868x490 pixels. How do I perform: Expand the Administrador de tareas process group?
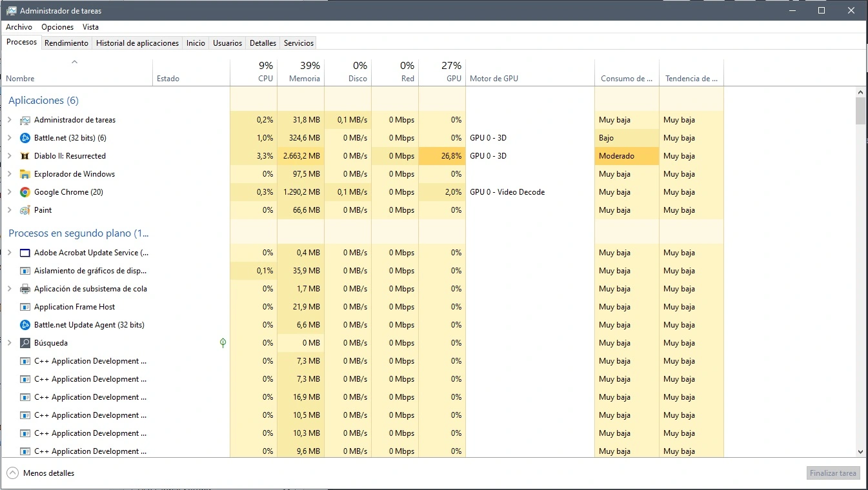(x=9, y=120)
